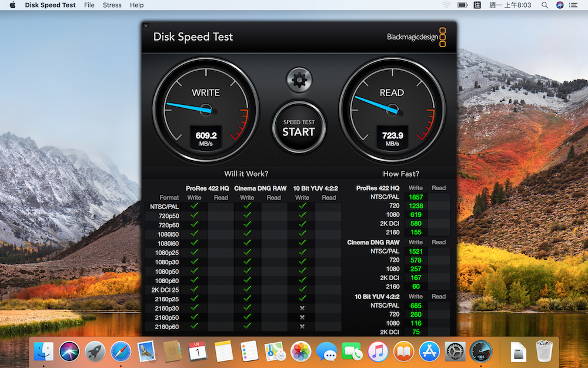Screen dimensions: 588x368
Task: Open App Store from the Dock
Action: pyautogui.click(x=429, y=352)
